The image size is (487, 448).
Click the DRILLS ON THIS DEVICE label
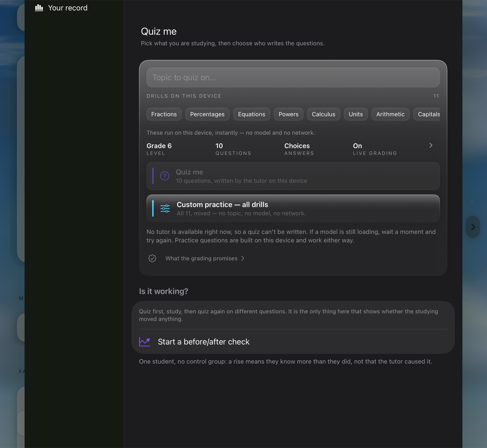pyautogui.click(x=184, y=96)
